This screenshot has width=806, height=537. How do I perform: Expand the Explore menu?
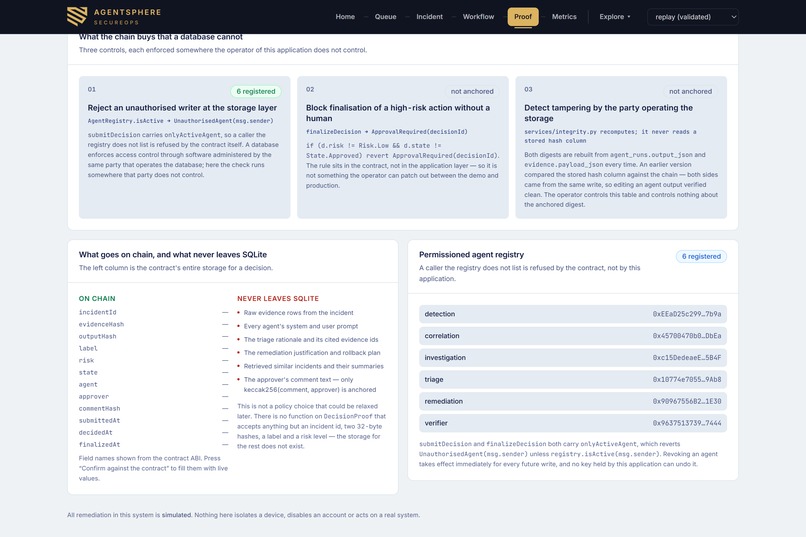(614, 16)
